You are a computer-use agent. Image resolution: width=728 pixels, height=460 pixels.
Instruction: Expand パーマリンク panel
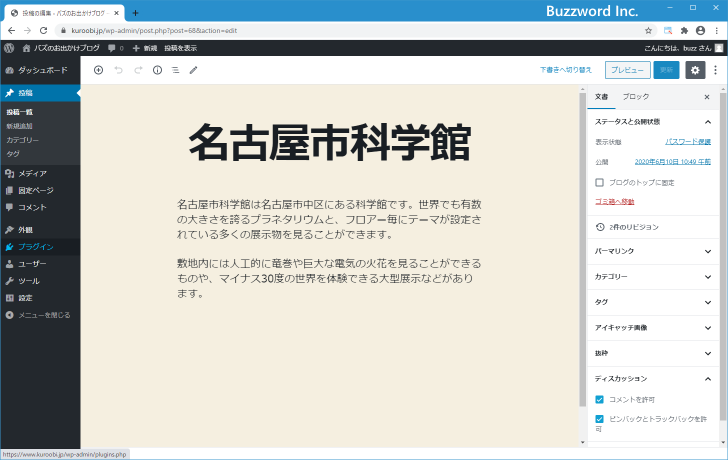point(653,251)
